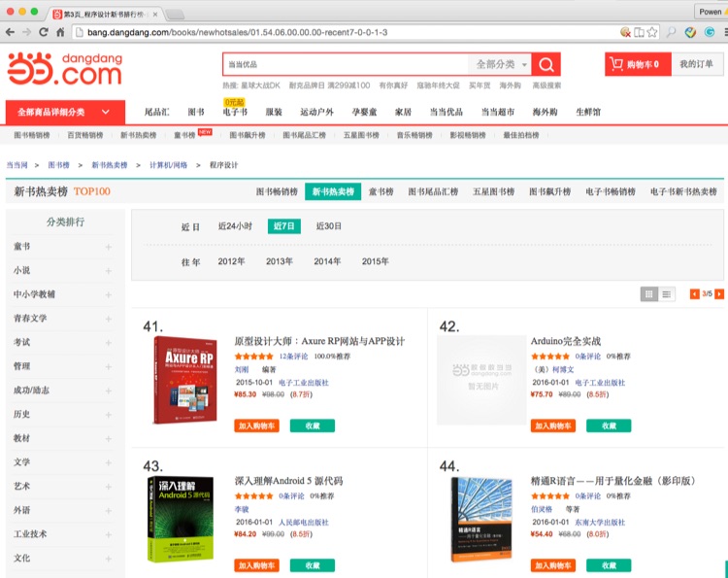Select 2012年 year filter
The width and height of the screenshot is (728, 578).
pos(231,261)
